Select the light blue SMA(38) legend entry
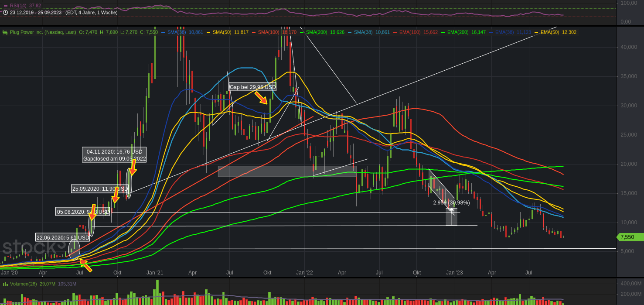The width and height of the screenshot is (644, 305). click(363, 32)
